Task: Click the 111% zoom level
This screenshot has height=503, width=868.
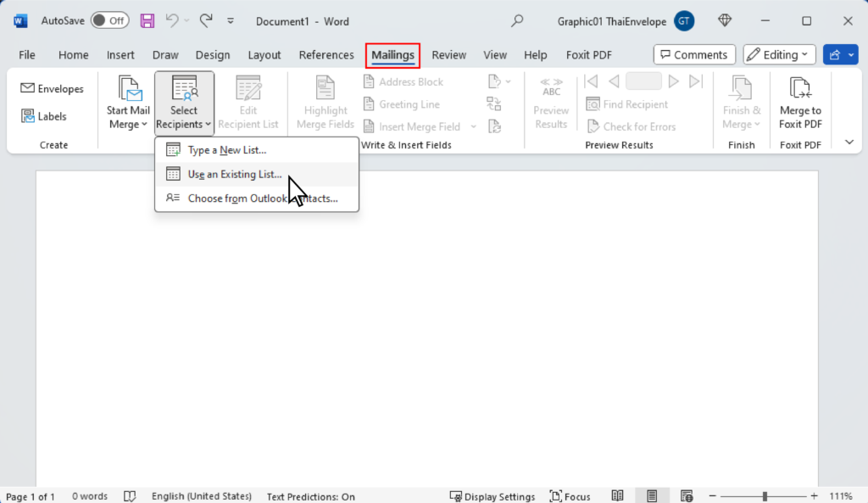Action: tap(841, 496)
